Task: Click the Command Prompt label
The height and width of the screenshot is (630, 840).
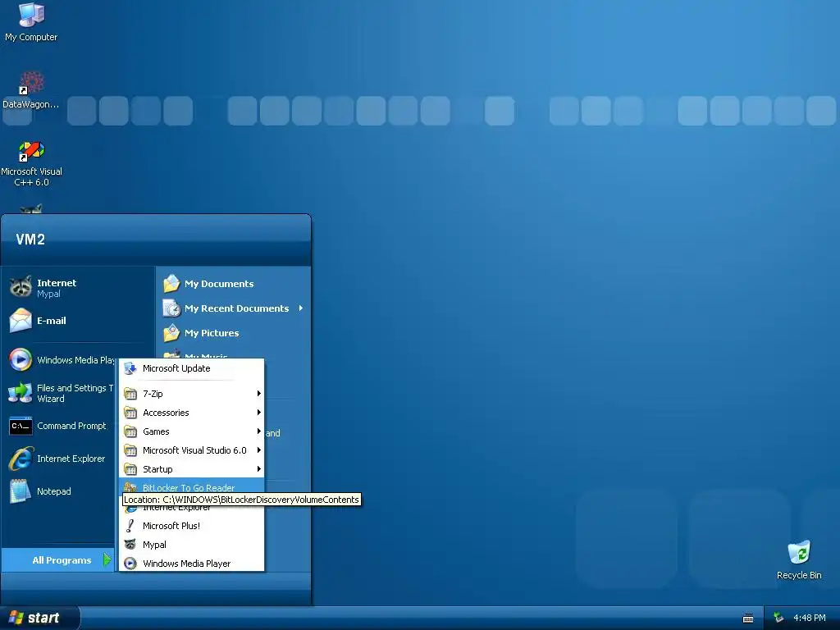Action: point(71,426)
